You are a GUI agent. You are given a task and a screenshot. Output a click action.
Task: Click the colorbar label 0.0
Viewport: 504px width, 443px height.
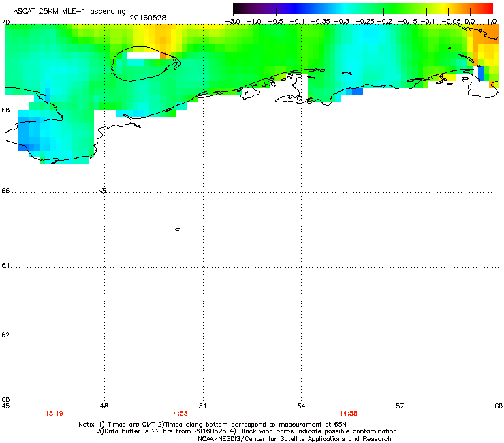(470, 22)
